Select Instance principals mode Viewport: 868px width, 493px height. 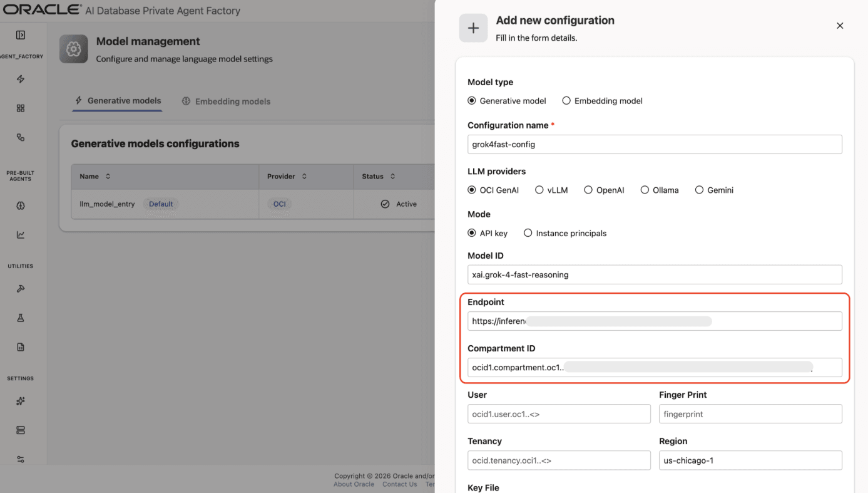(528, 233)
